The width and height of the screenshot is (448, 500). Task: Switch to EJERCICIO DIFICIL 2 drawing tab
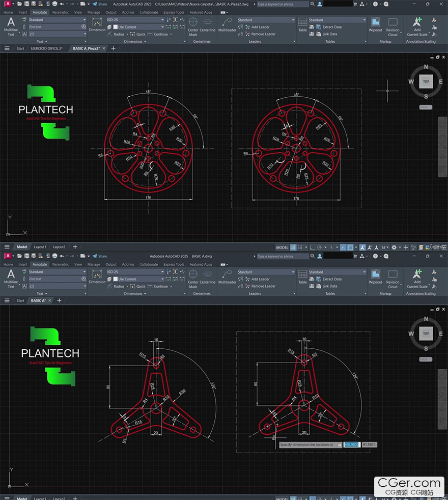click(x=46, y=48)
